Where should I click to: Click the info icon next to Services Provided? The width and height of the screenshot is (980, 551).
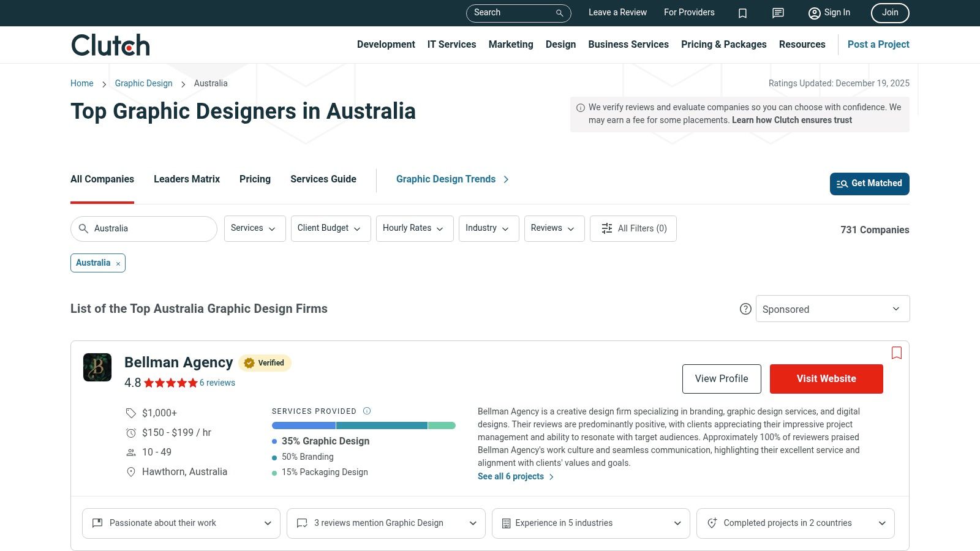(367, 411)
